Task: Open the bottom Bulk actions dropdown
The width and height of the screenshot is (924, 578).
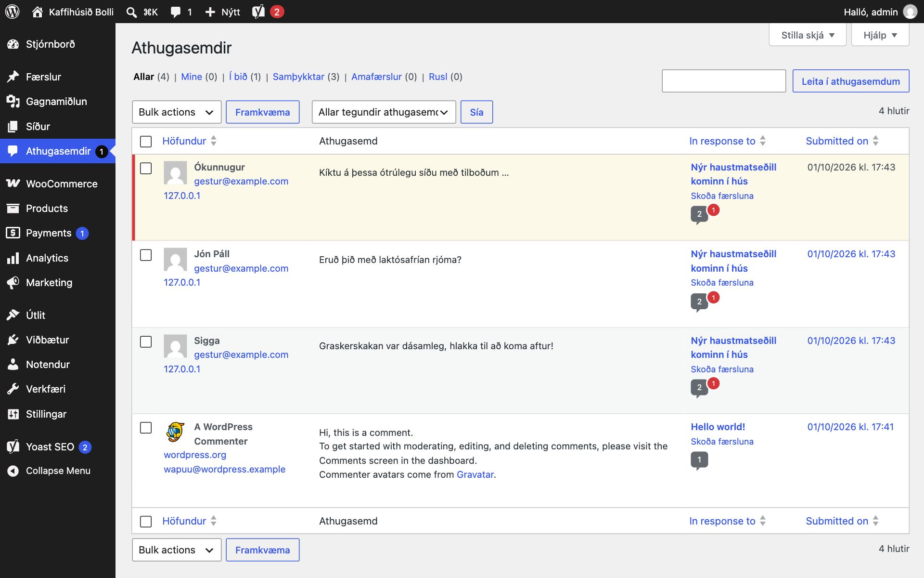Action: pos(177,550)
